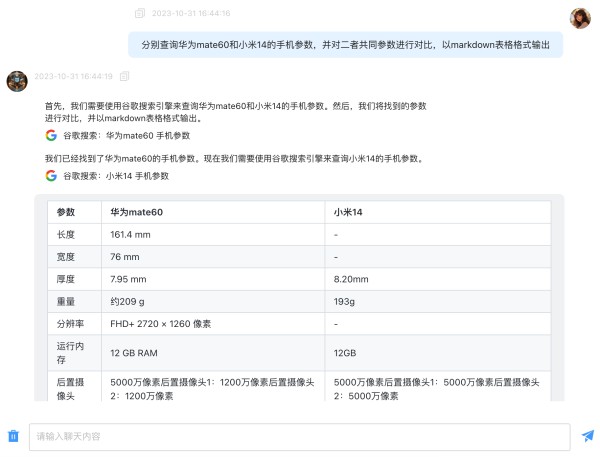Send the message with the paper plane icon
The width and height of the screenshot is (600, 457).
pyautogui.click(x=587, y=436)
